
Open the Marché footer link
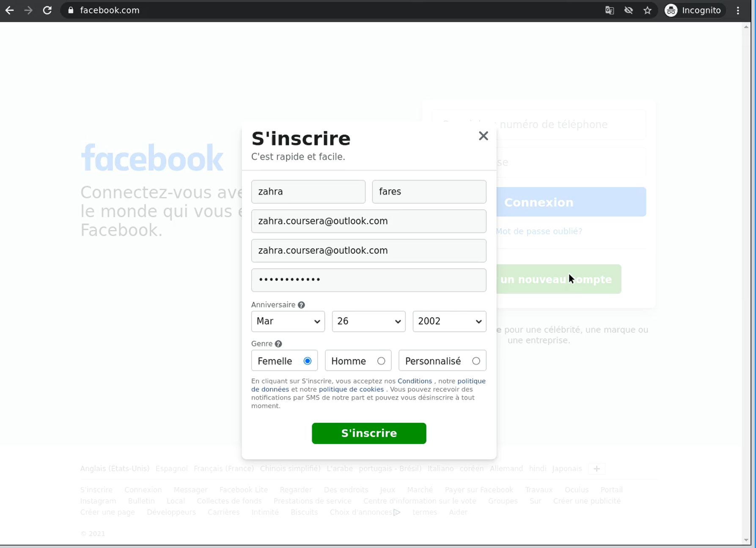[420, 490]
